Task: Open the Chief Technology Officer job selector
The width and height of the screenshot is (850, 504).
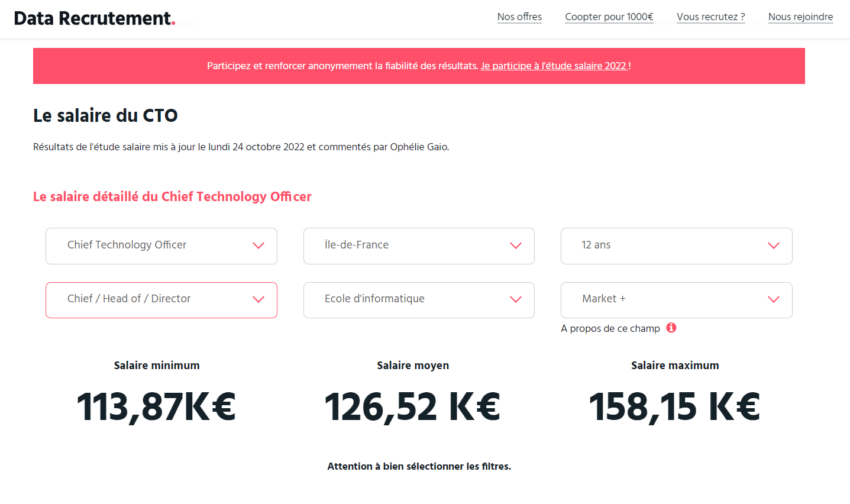Action: pos(148,245)
